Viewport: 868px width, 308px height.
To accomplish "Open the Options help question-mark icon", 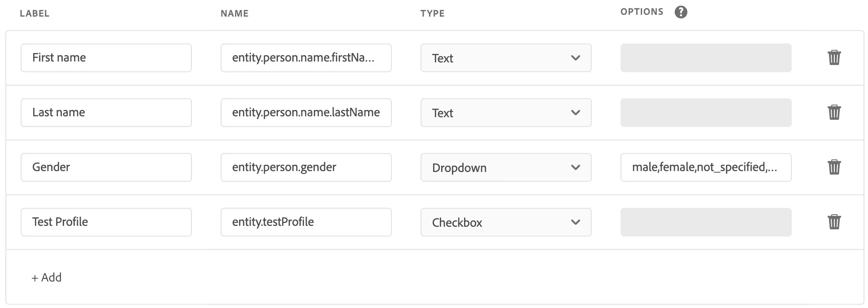I will tap(681, 12).
